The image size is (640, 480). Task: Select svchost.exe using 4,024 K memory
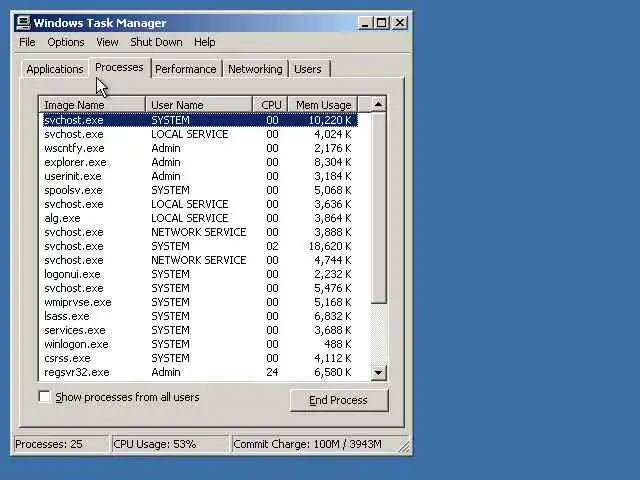200,134
